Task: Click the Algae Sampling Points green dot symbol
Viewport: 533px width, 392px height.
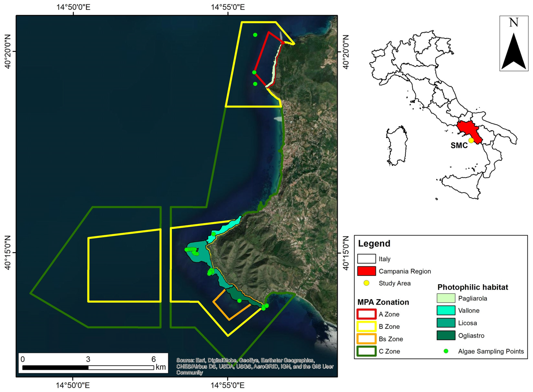Action: click(446, 351)
